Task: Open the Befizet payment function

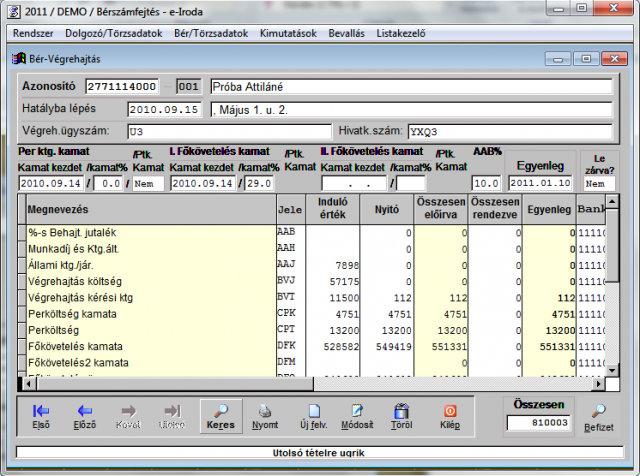Action: click(x=599, y=416)
